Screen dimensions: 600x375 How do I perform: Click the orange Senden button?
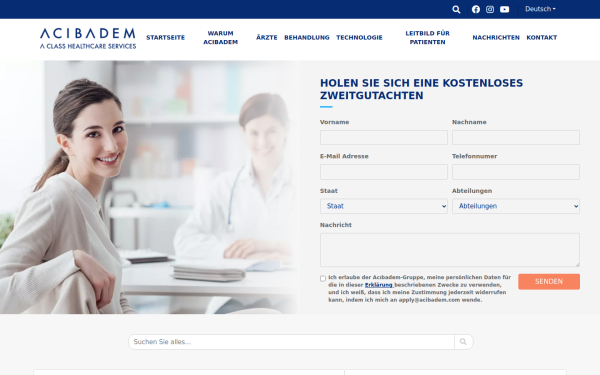tap(549, 282)
